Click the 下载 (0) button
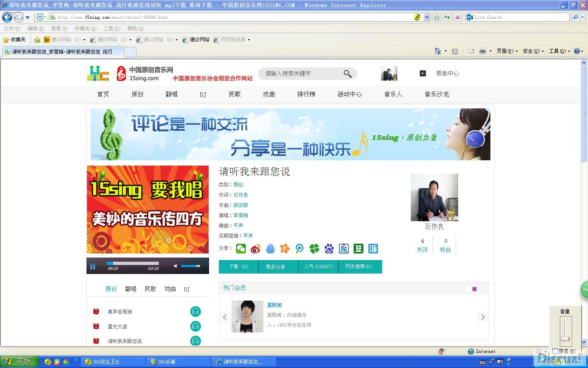Screen dimensions: 588x368 (x=238, y=267)
